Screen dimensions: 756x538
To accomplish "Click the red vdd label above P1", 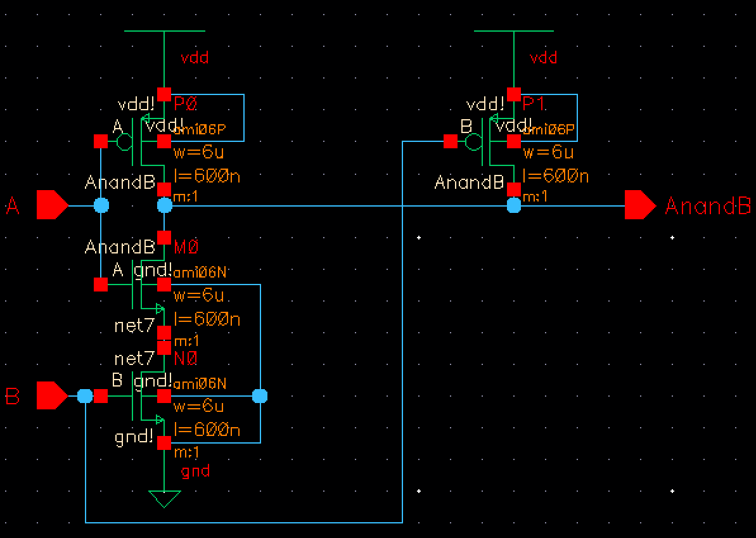I will pos(543,58).
